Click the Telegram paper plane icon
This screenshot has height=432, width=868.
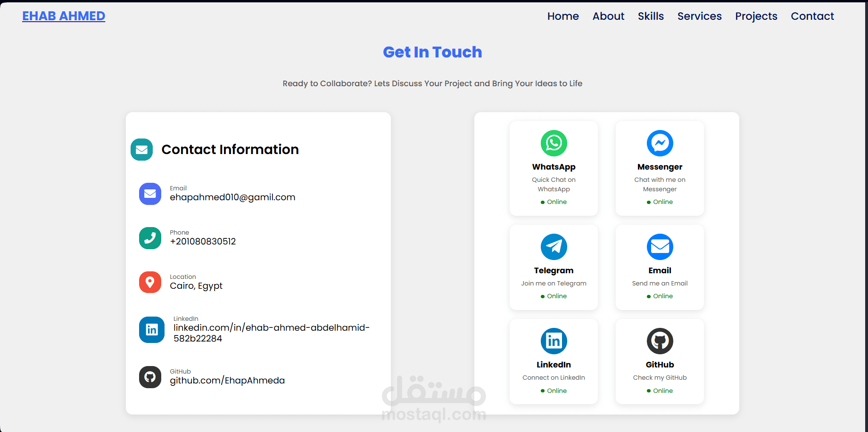[x=554, y=247]
